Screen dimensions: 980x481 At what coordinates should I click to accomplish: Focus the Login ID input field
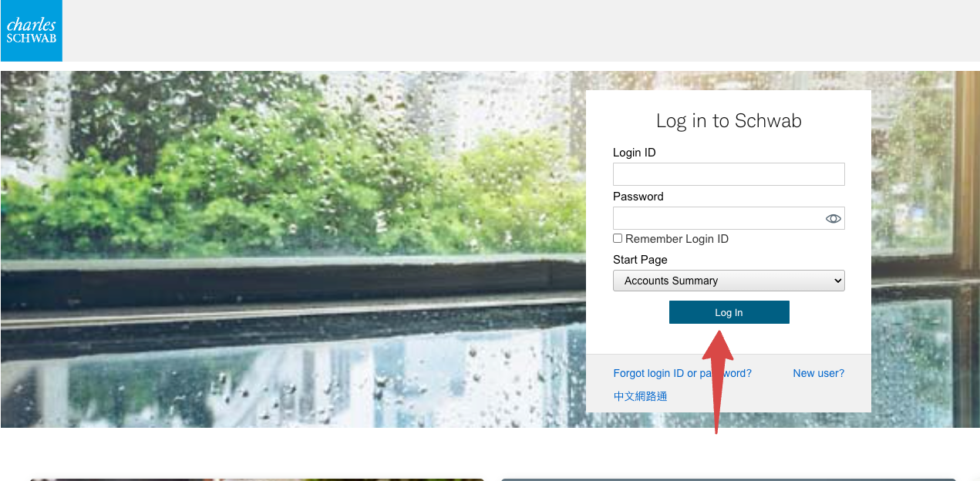(x=729, y=174)
